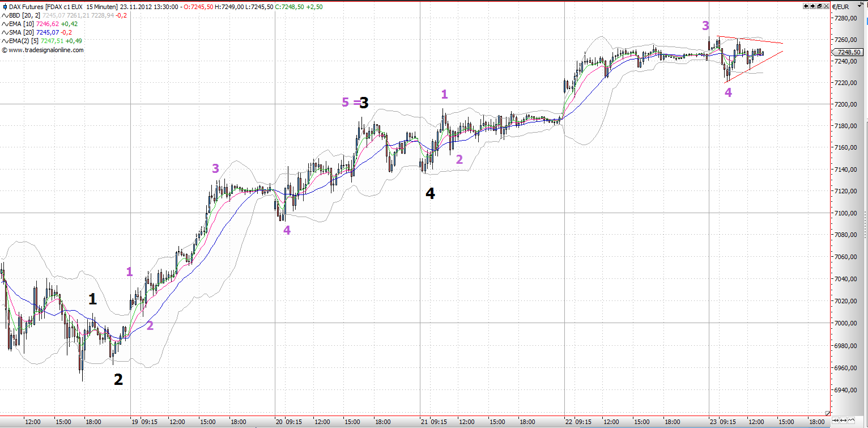Close the DAX Futures chart pane
This screenshot has height=428, width=868.
pyautogui.click(x=826, y=6)
